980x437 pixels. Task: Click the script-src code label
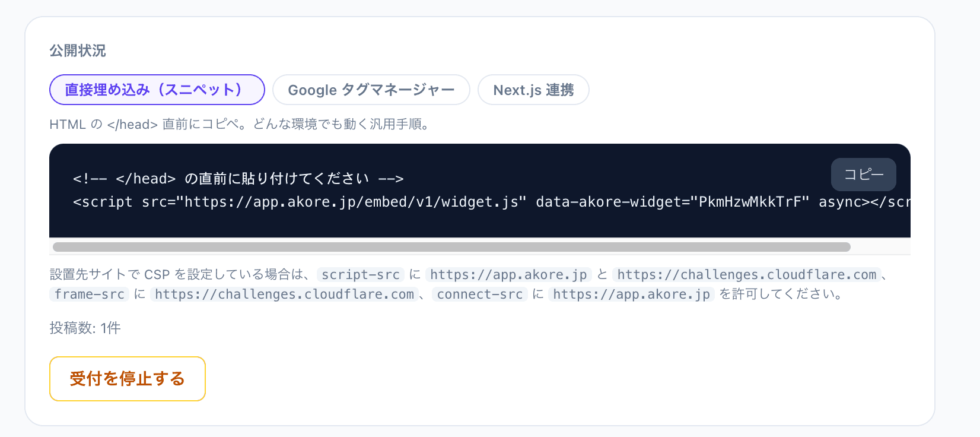361,274
